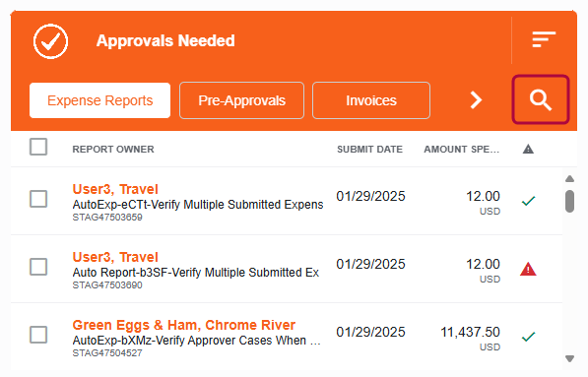Image resolution: width=588 pixels, height=377 pixels.
Task: Click the list scrollbar down arrow
Action: point(569,358)
